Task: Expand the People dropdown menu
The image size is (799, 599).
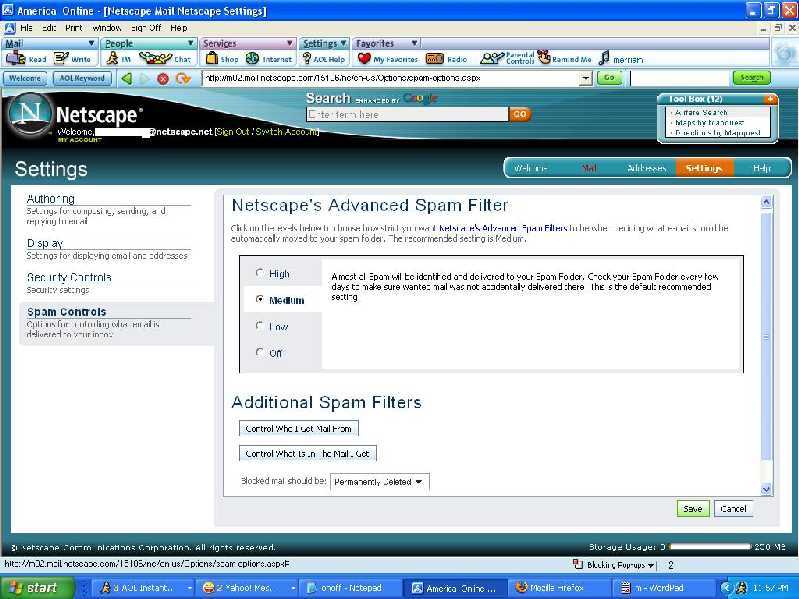Action: click(x=190, y=44)
